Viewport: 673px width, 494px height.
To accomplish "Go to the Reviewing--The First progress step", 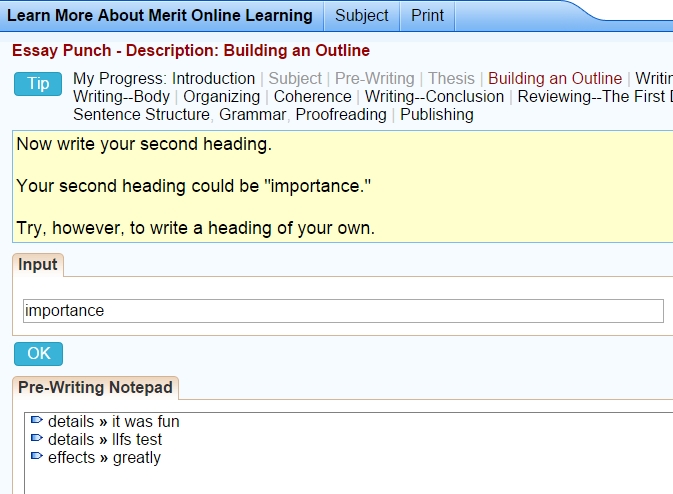I will (x=594, y=97).
